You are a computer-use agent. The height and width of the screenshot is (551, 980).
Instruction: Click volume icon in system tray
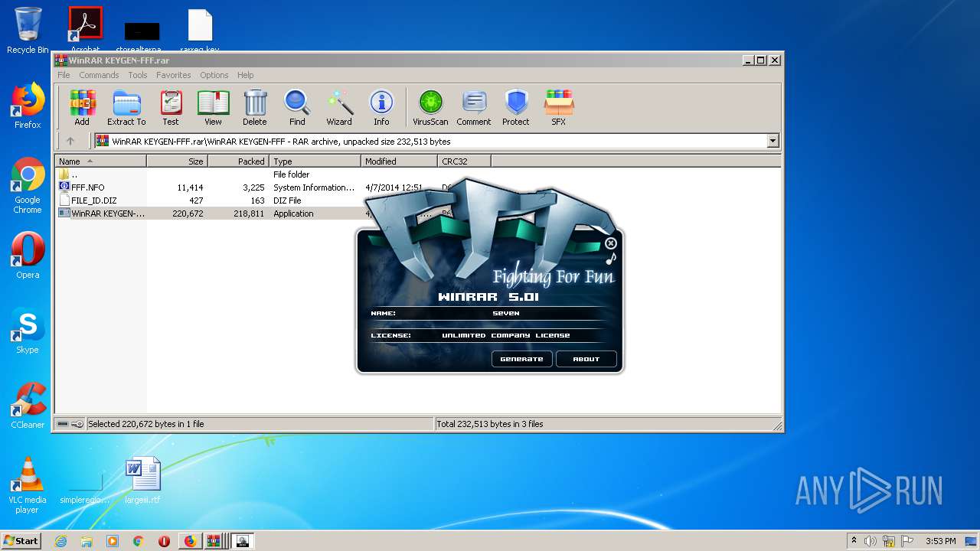point(871,541)
